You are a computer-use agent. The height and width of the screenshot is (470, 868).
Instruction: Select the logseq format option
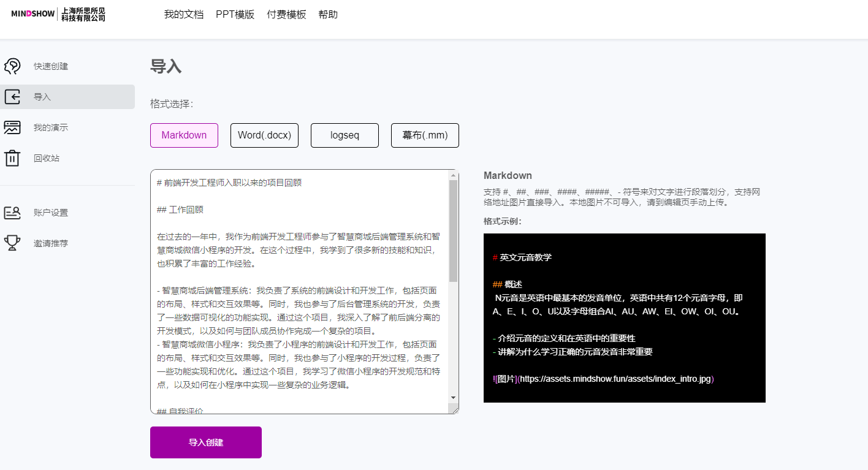[345, 135]
